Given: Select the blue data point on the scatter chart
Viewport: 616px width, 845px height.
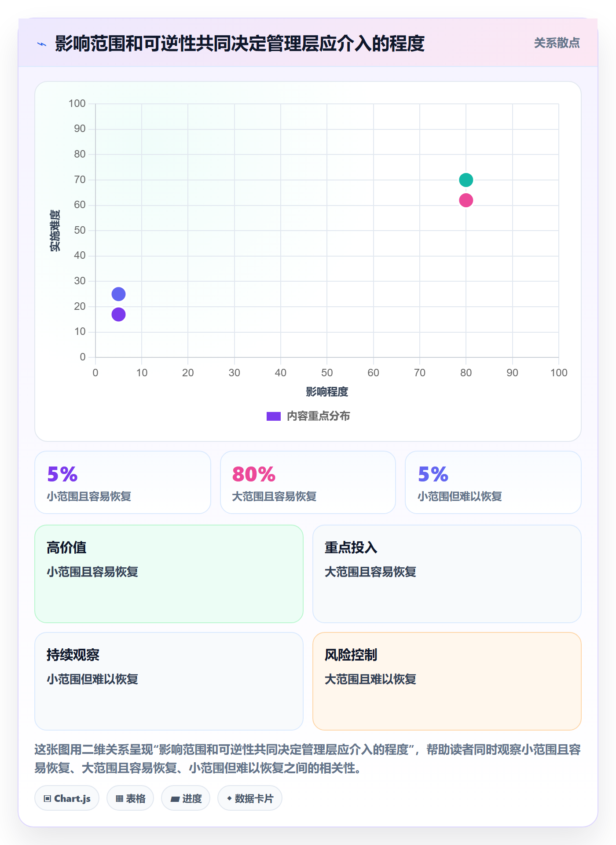Looking at the screenshot, I should tap(118, 294).
